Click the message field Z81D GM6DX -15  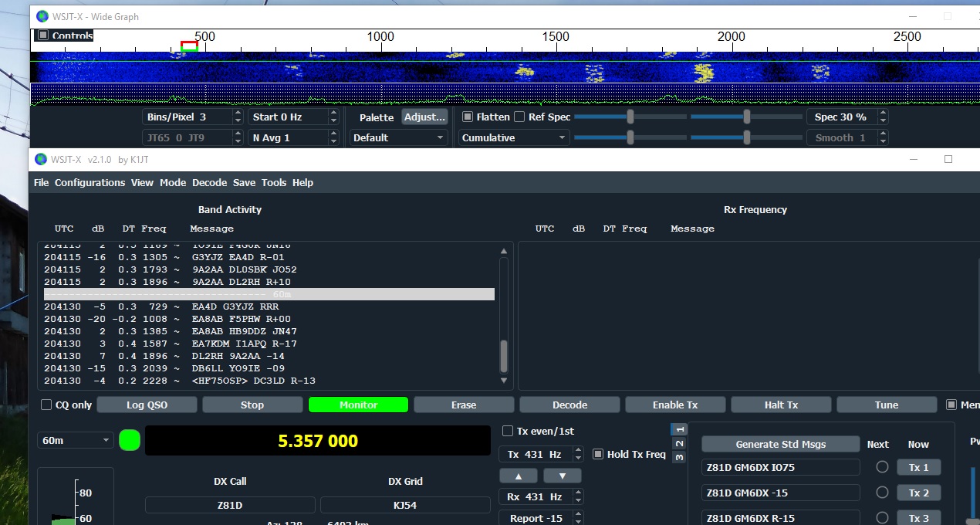781,493
